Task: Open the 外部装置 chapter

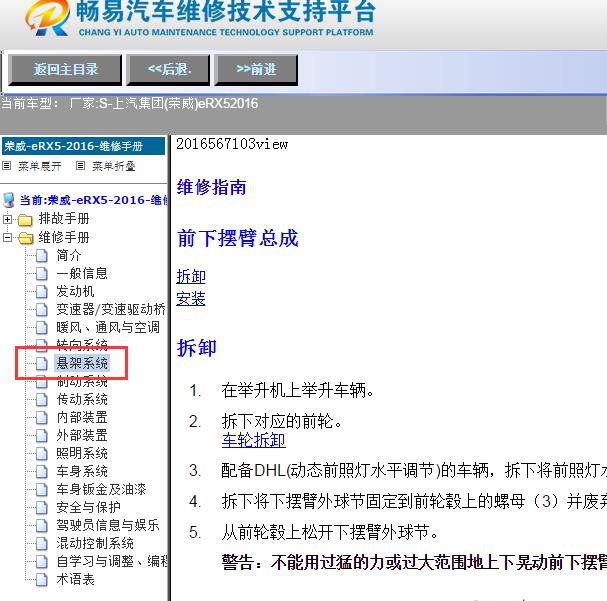Action: (82, 435)
